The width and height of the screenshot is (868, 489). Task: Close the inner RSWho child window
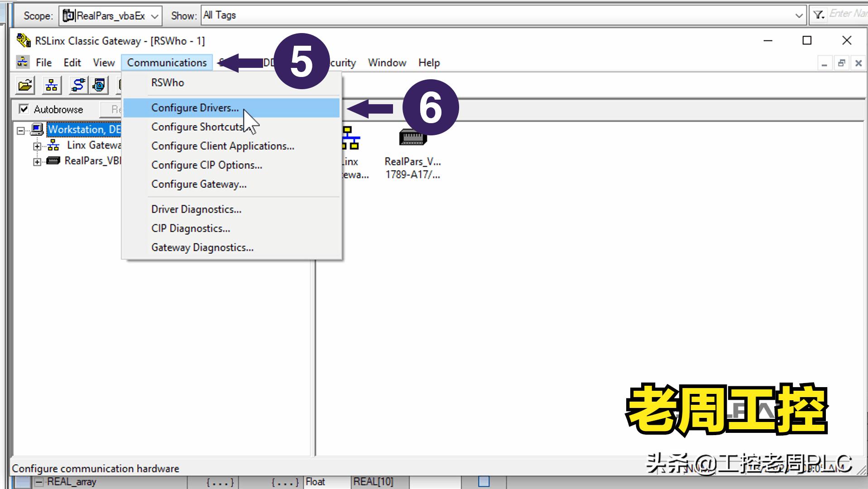(x=858, y=63)
